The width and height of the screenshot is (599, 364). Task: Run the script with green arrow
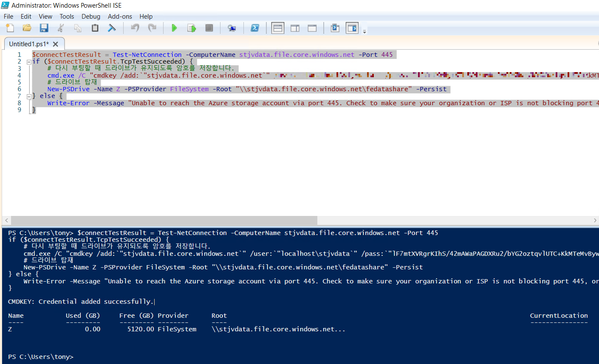point(174,28)
